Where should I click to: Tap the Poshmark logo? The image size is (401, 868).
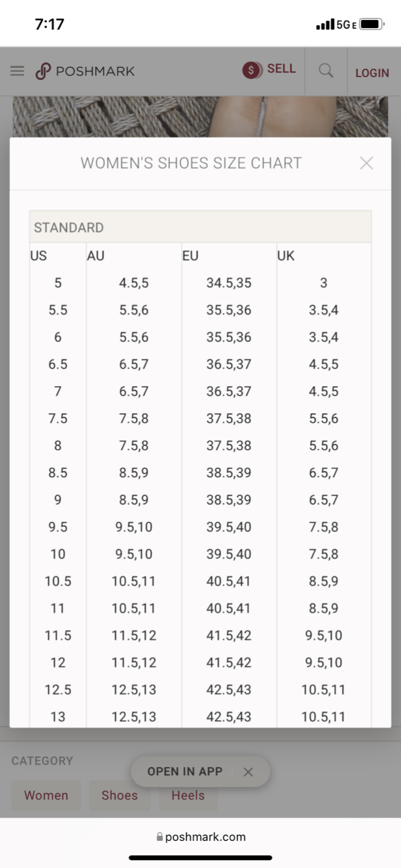pyautogui.click(x=85, y=71)
